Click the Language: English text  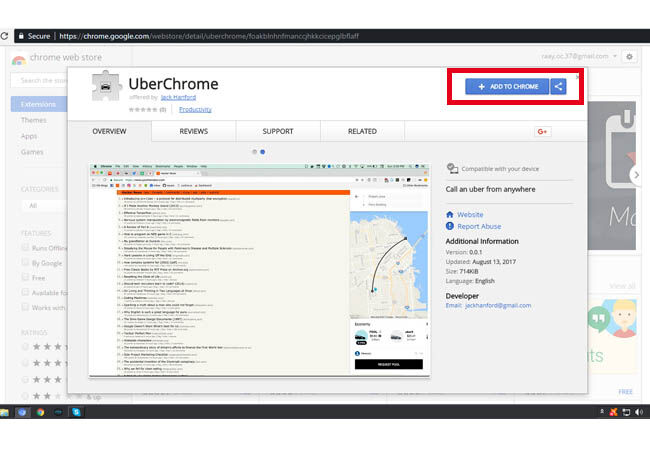pos(470,281)
